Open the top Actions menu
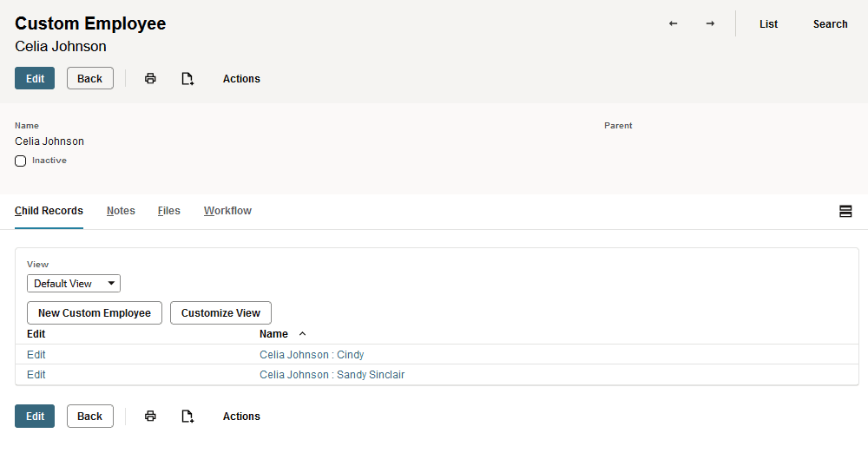This screenshot has width=868, height=466. pos(241,79)
